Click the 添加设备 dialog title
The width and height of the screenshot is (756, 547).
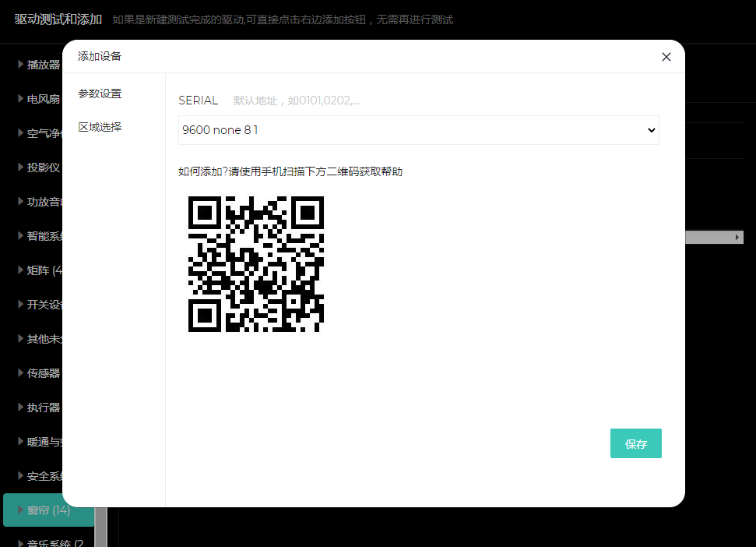pyautogui.click(x=100, y=56)
